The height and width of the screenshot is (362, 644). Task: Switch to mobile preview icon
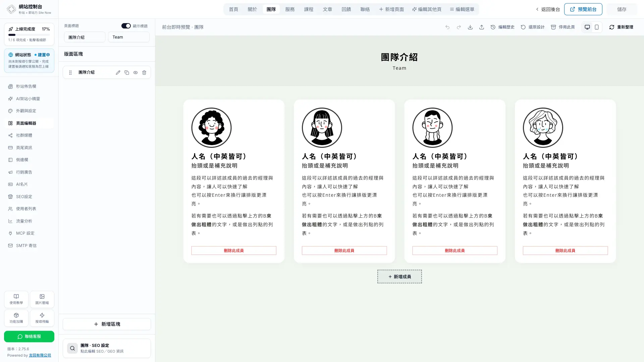(597, 27)
